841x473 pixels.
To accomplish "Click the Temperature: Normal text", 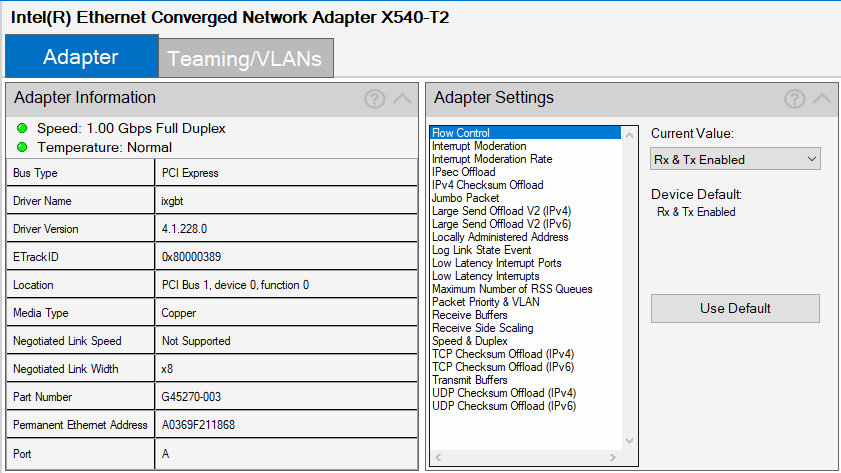I will [105, 147].
